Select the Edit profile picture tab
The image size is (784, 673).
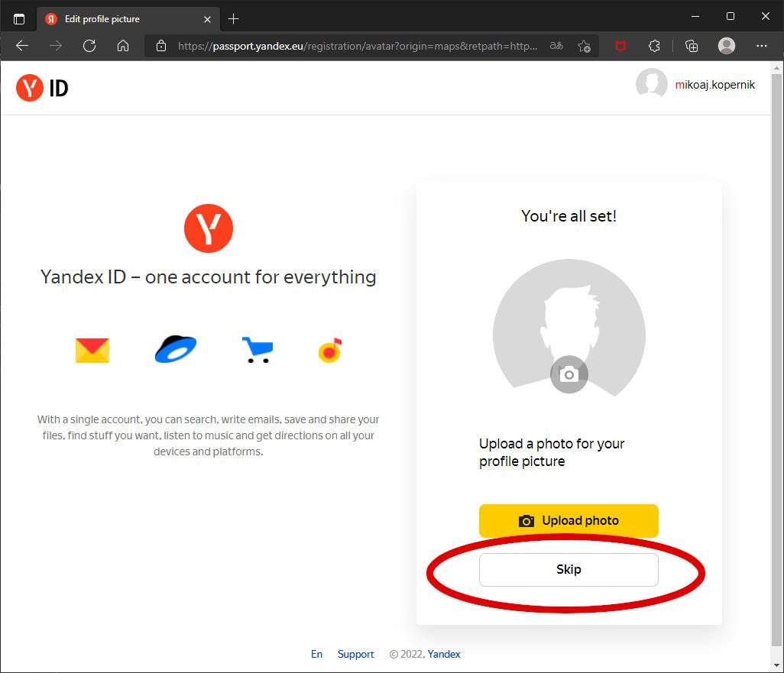128,19
